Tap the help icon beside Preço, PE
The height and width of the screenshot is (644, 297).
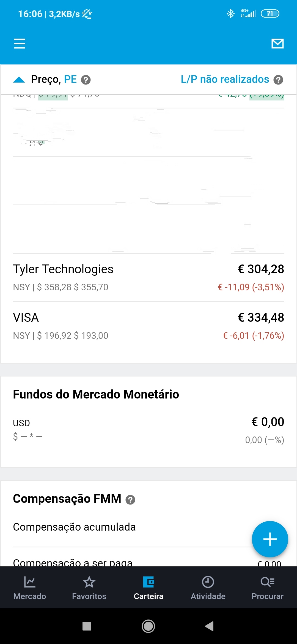click(86, 80)
